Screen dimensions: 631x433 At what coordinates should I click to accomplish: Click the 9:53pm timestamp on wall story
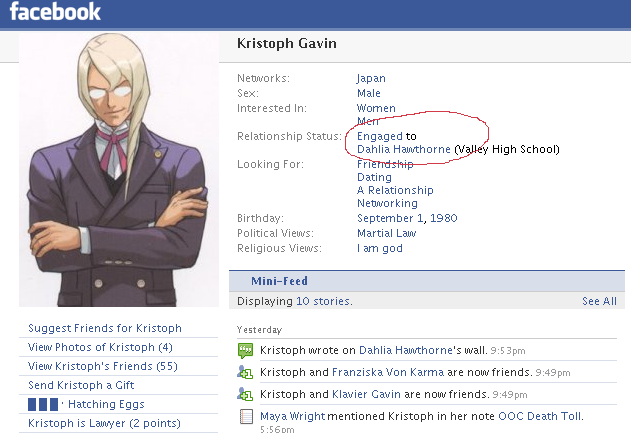tap(508, 351)
